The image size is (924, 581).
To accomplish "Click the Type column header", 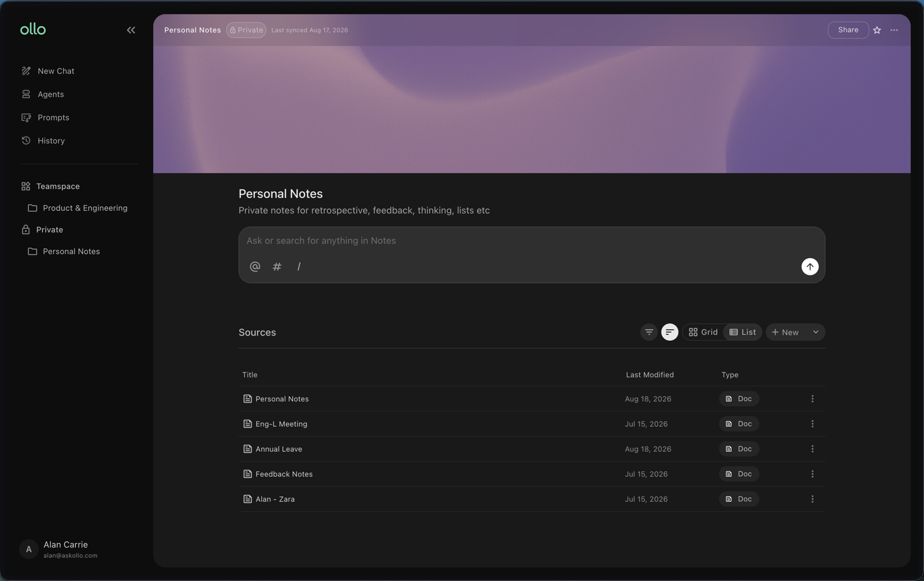I will [729, 375].
